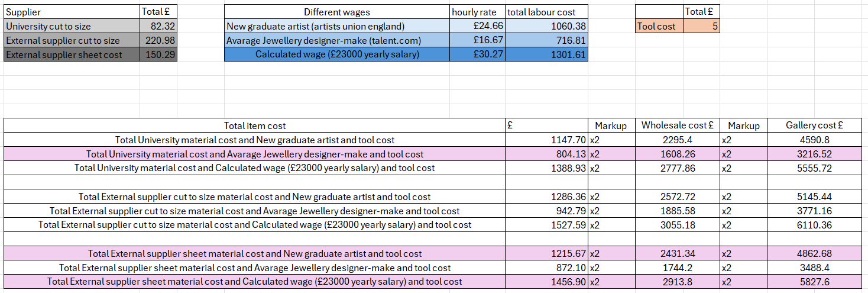
Task: Select the 1301.61 labour cost cell
Action: [547, 54]
